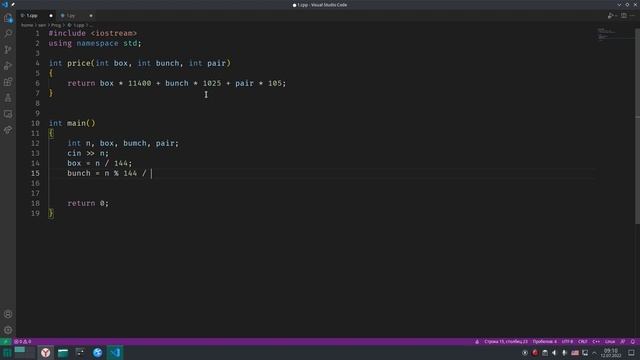640x360 pixels.
Task: Select language mode C++ in status bar
Action: coord(596,342)
